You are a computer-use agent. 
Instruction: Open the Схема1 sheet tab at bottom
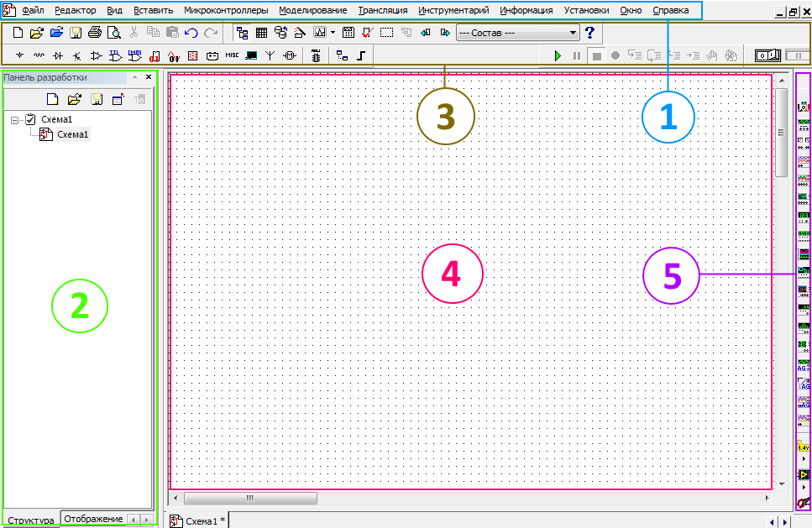201,521
